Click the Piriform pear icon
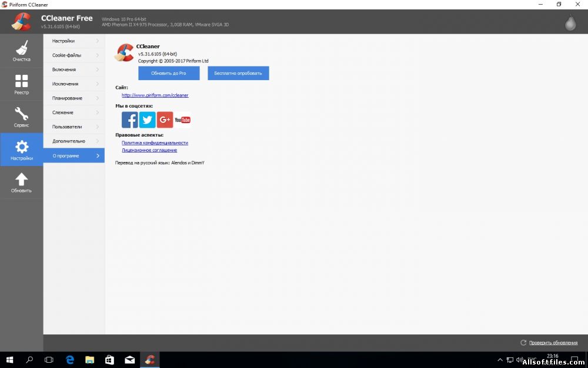Screen dimensions: 588x368 (x=570, y=22)
